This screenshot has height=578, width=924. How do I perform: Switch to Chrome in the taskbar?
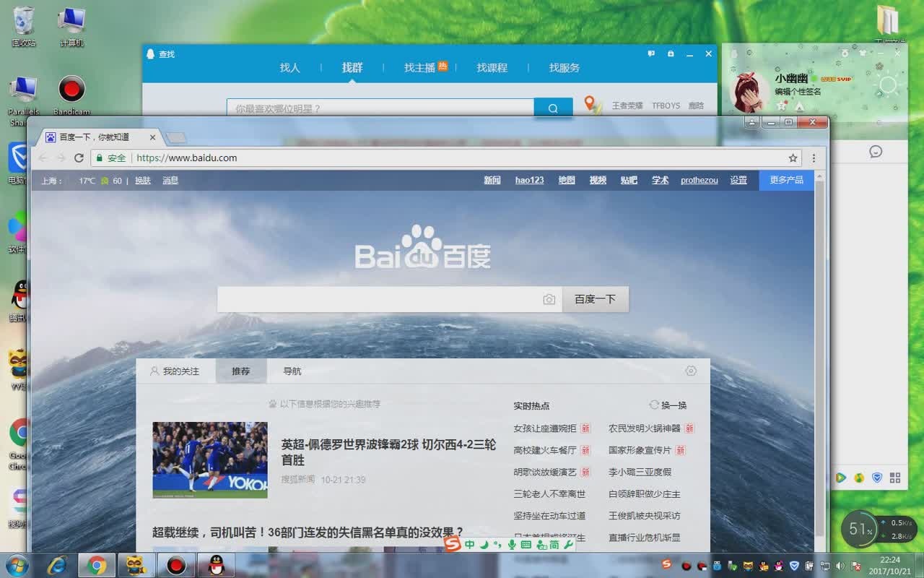coord(97,565)
